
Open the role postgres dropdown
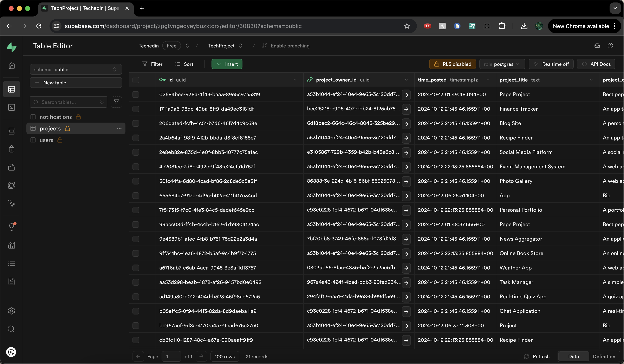tap(502, 64)
